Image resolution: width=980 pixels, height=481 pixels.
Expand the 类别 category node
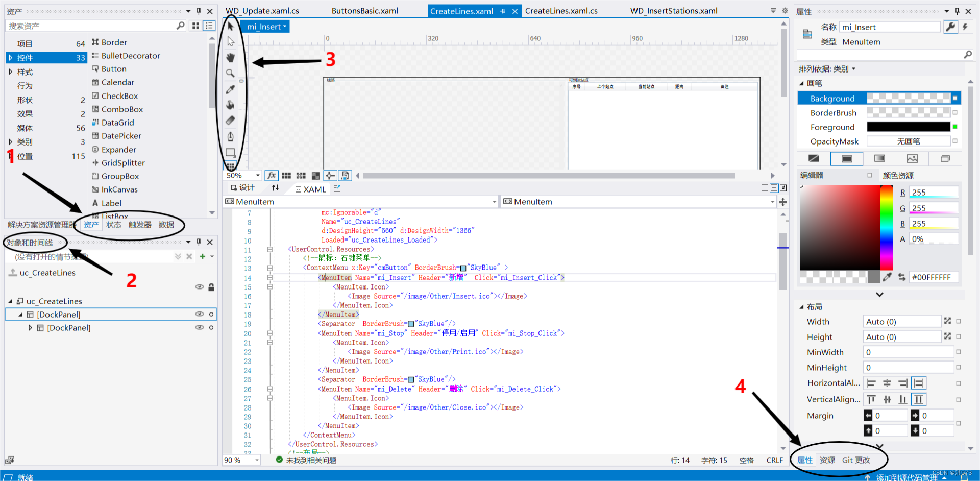click(x=10, y=142)
